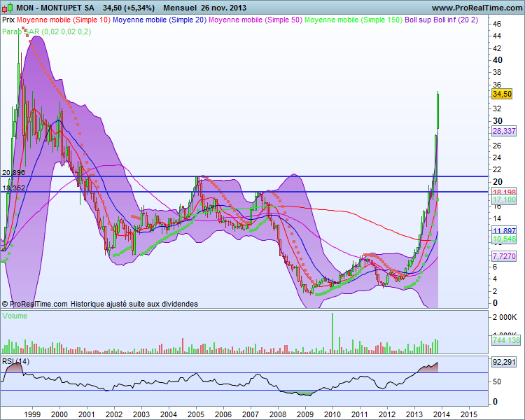Image resolution: width=525 pixels, height=420 pixels.
Task: Click the 'RSI (14)' panel label
Action: 15,361
